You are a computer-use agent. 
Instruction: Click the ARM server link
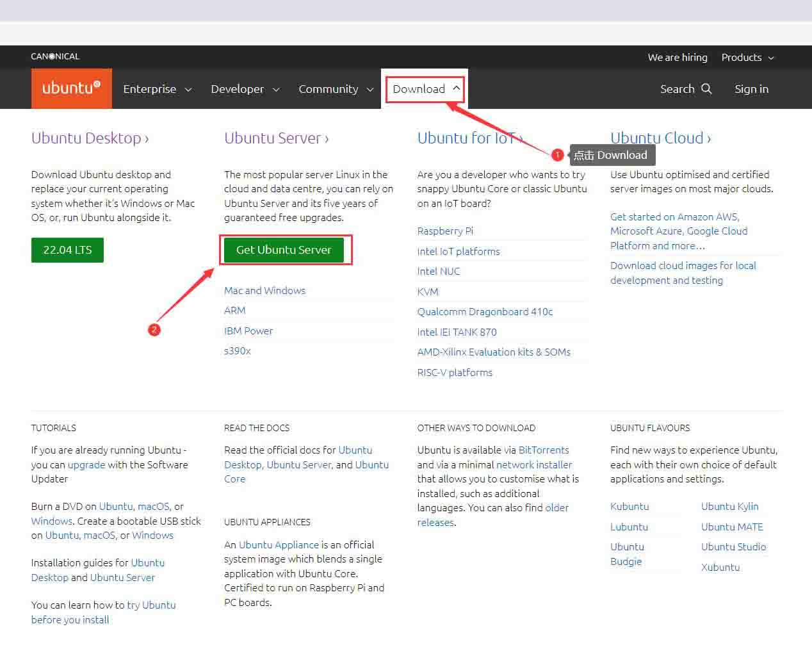[234, 310]
